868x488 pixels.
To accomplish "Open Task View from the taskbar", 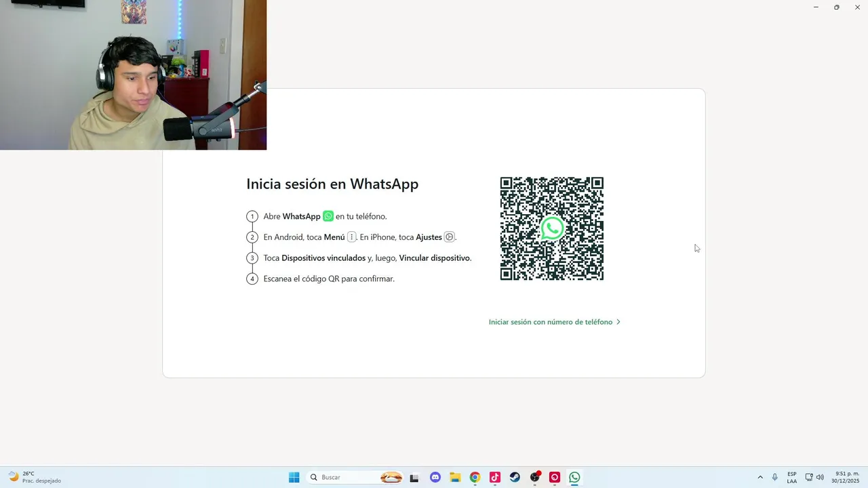I will click(x=414, y=477).
